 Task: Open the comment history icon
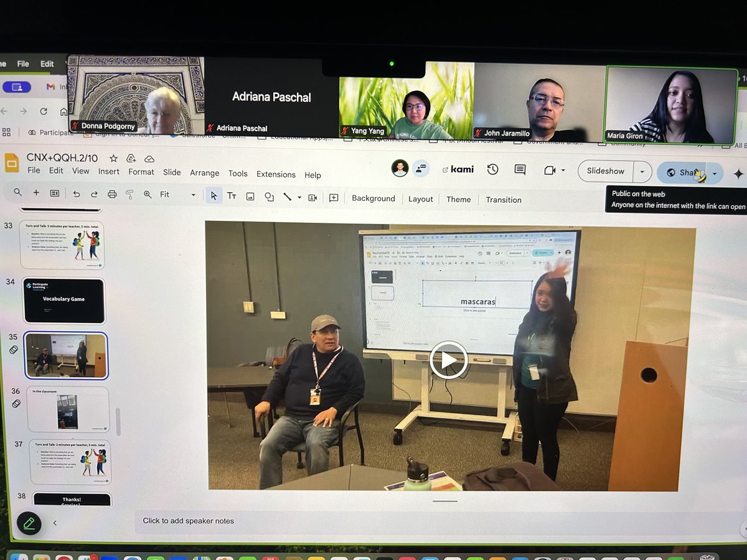pyautogui.click(x=520, y=170)
